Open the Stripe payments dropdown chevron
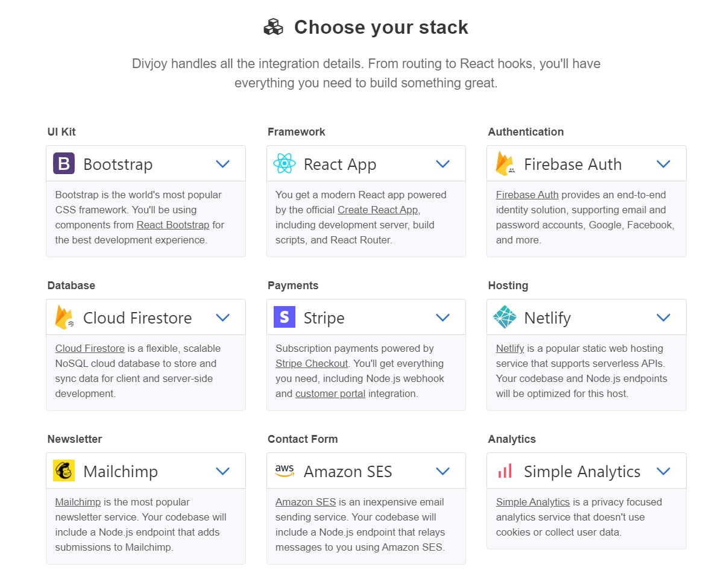Image resolution: width=721 pixels, height=588 pixels. tap(443, 317)
